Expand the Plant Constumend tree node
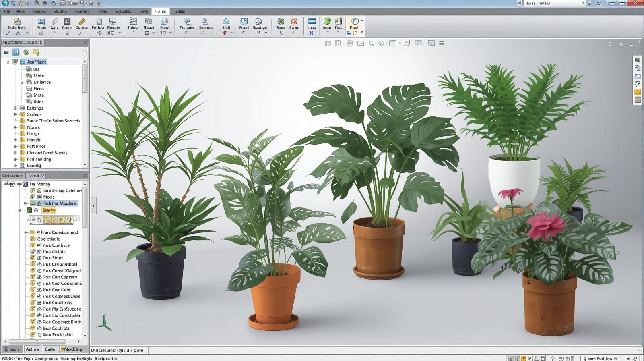The height and width of the screenshot is (361, 644). 25,232
